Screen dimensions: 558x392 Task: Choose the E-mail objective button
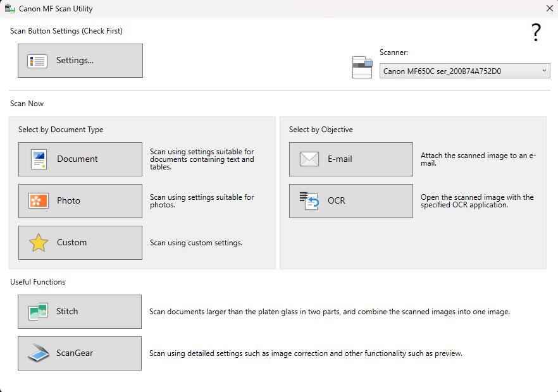[x=351, y=159]
